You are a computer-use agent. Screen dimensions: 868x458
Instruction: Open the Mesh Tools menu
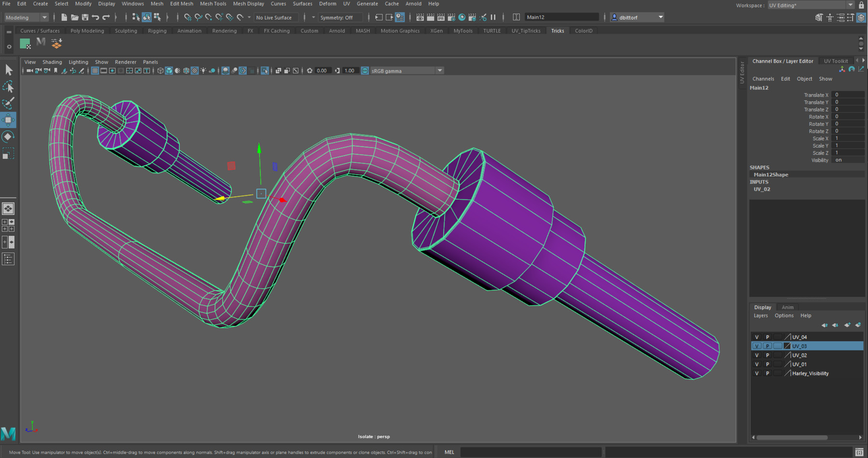pos(213,3)
